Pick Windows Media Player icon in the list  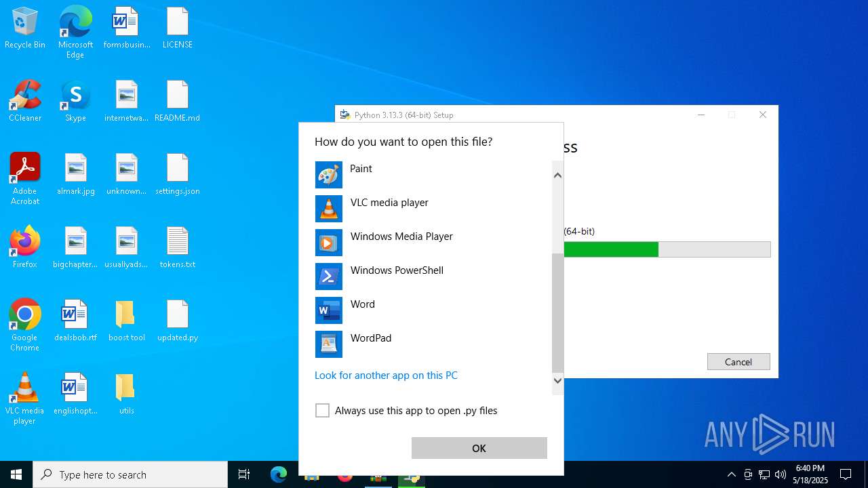click(329, 243)
